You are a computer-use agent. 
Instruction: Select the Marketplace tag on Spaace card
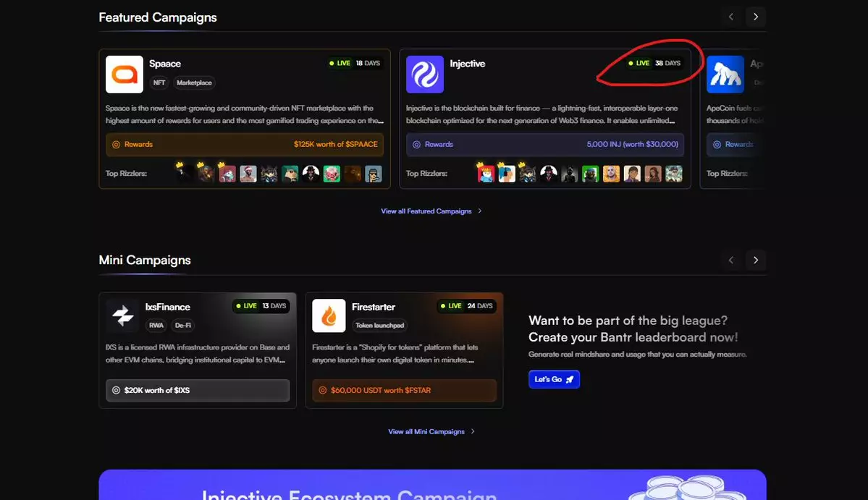click(194, 83)
